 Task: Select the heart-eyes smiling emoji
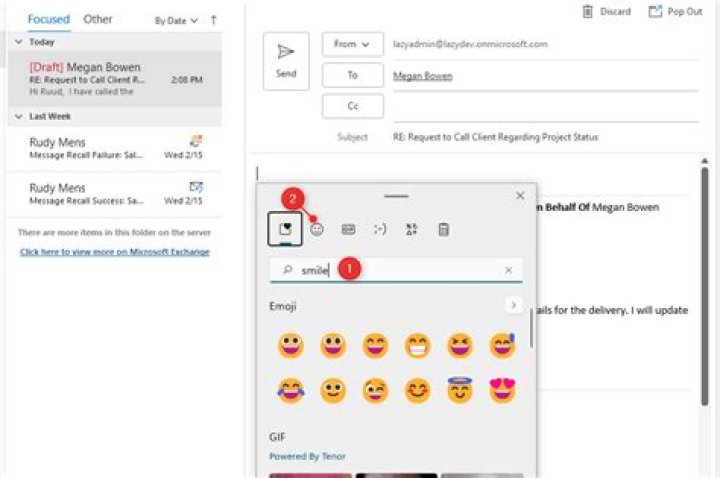502,390
